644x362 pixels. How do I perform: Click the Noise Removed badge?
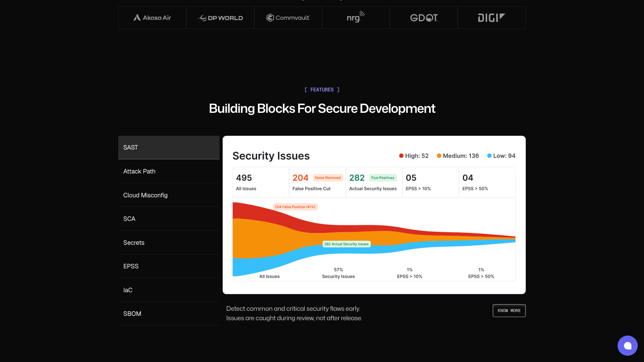(x=328, y=178)
